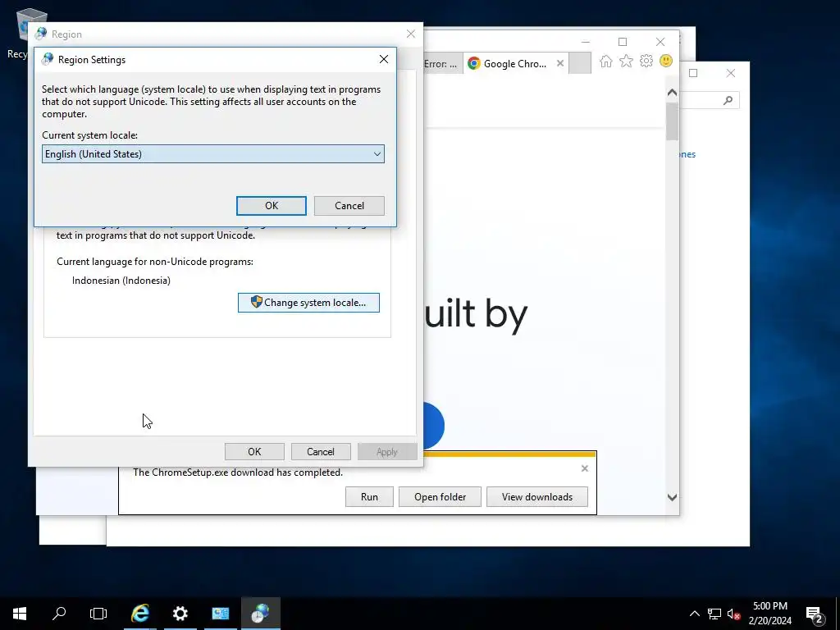The image size is (840, 630).
Task: Open a new tab in Internet Explorer
Action: click(x=580, y=63)
